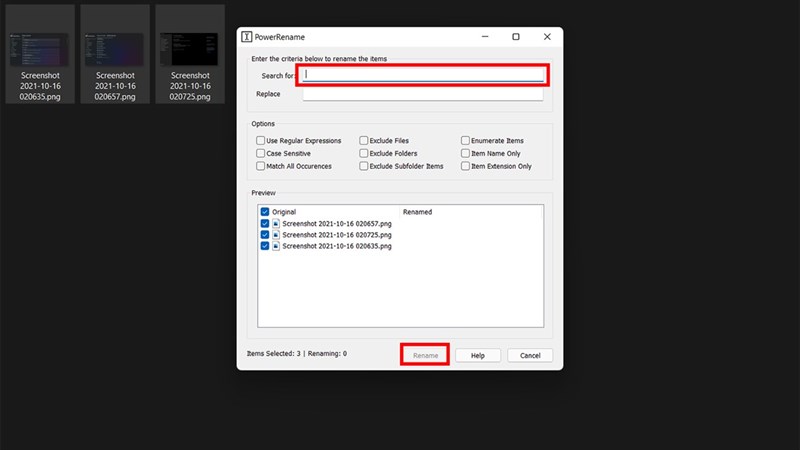Check Item Name Only
This screenshot has width=800, height=450.
point(465,153)
